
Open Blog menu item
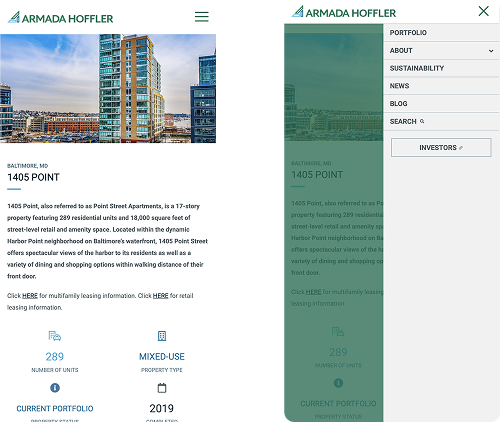click(441, 104)
